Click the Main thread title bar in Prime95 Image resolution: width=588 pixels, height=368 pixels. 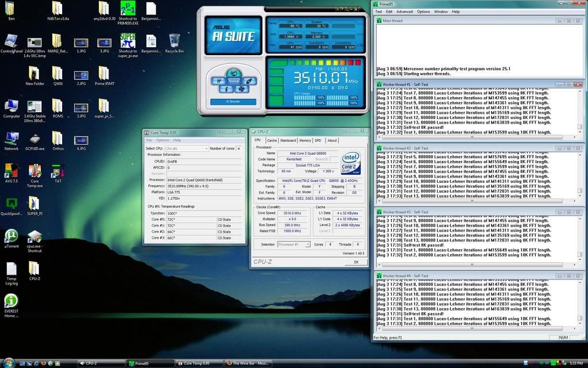[479, 21]
